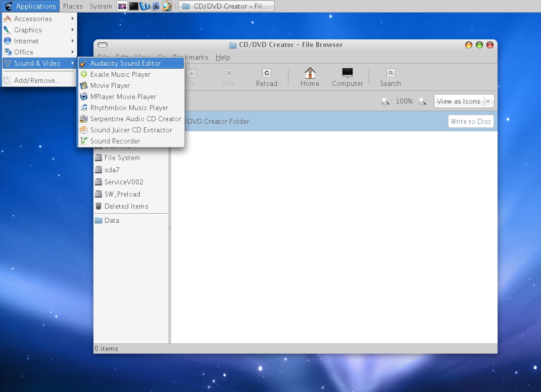541x392 pixels.
Task: Click the MPlayer blue icon
Action: pyautogui.click(x=84, y=96)
